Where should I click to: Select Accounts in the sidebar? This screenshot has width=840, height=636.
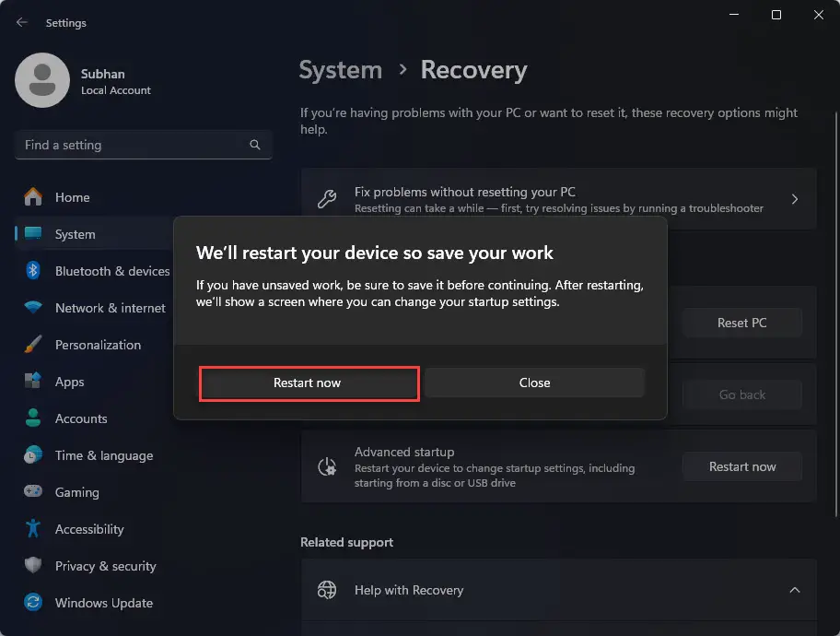pos(81,418)
